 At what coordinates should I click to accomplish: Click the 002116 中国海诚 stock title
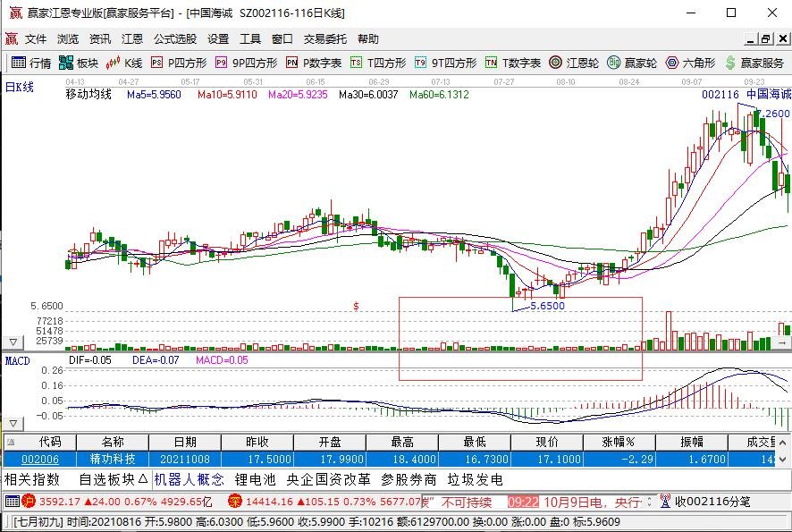(746, 94)
